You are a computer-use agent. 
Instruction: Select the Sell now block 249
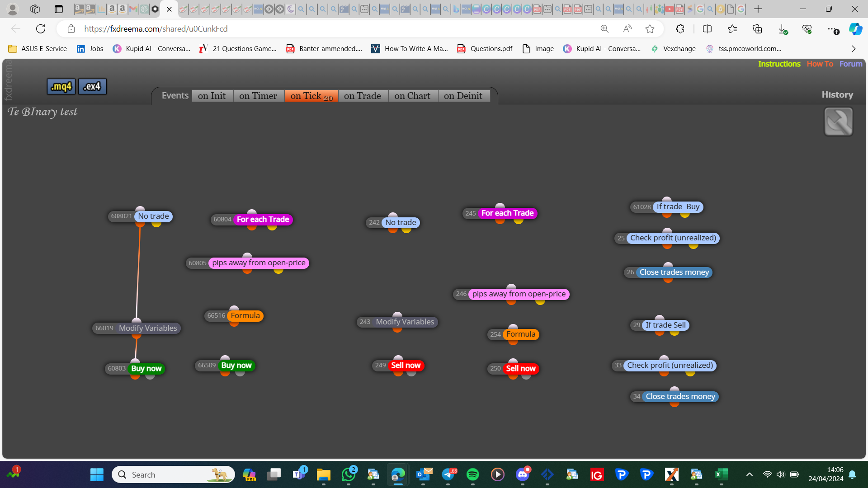coord(406,366)
